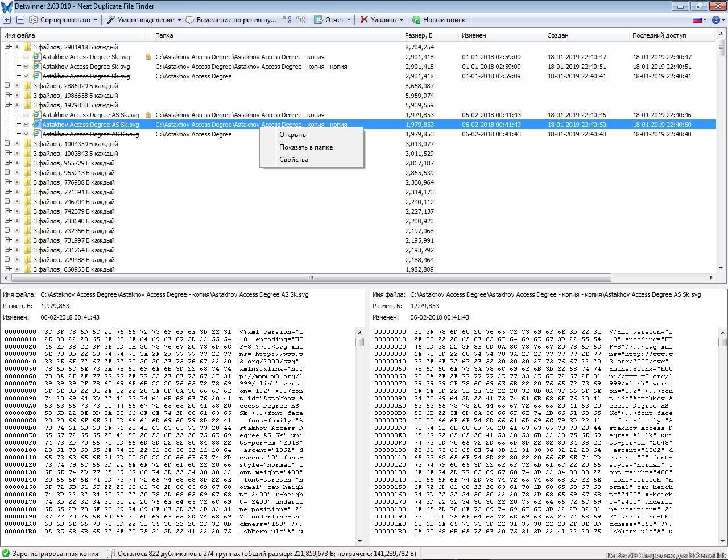
Task: Select the 3 файлов, 729488 Б каждый row
Action: (x=74, y=260)
